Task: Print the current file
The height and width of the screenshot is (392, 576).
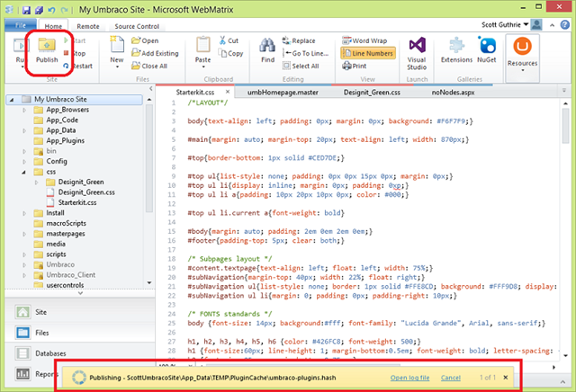Action: [354, 66]
